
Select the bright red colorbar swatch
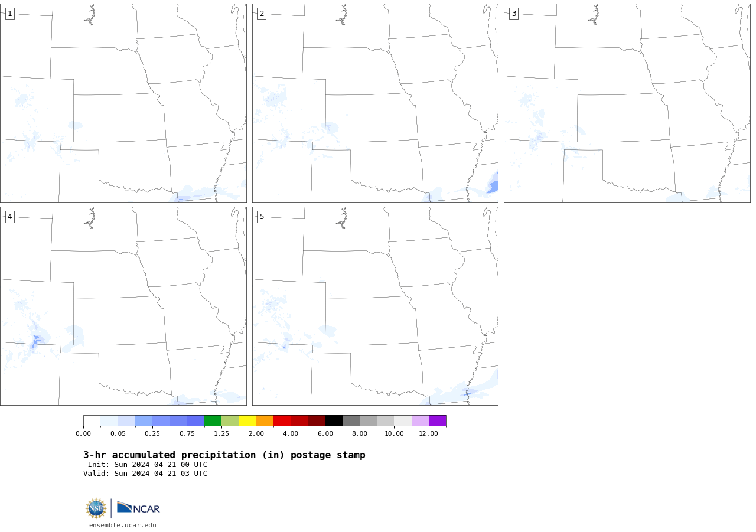point(282,420)
